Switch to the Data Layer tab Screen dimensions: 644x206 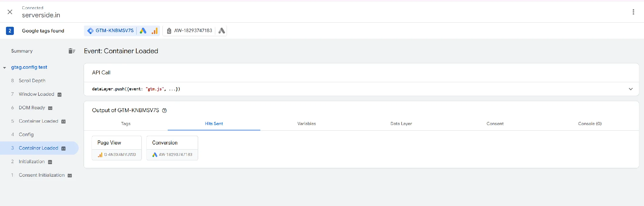[x=401, y=123]
